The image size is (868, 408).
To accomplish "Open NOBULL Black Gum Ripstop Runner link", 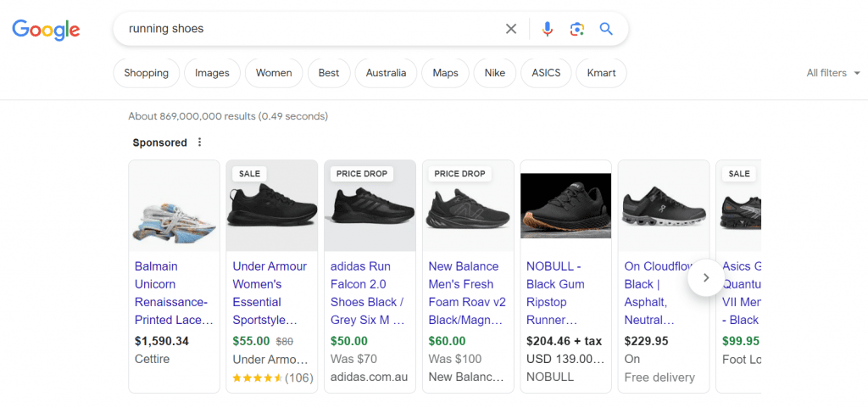I will point(556,293).
